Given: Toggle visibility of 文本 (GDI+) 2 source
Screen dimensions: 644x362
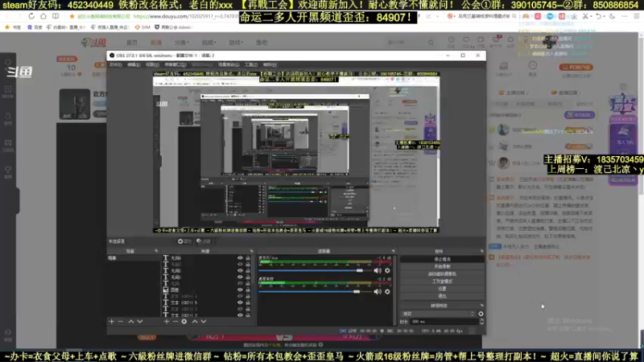Looking at the screenshot, I should pos(240,315).
